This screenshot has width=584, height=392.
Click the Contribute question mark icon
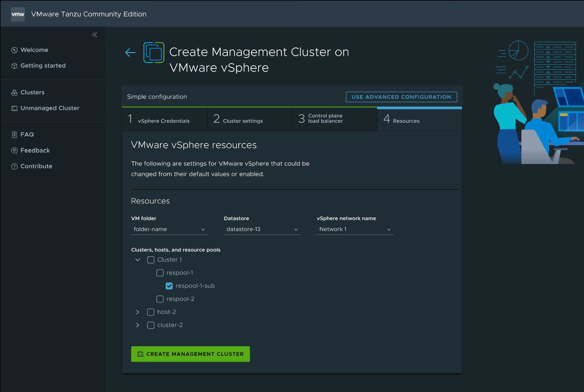[14, 166]
